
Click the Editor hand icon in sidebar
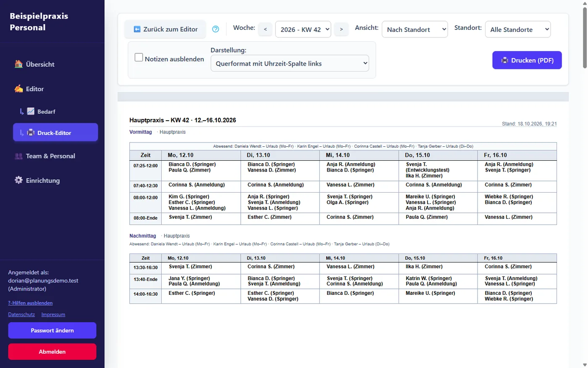coord(18,89)
